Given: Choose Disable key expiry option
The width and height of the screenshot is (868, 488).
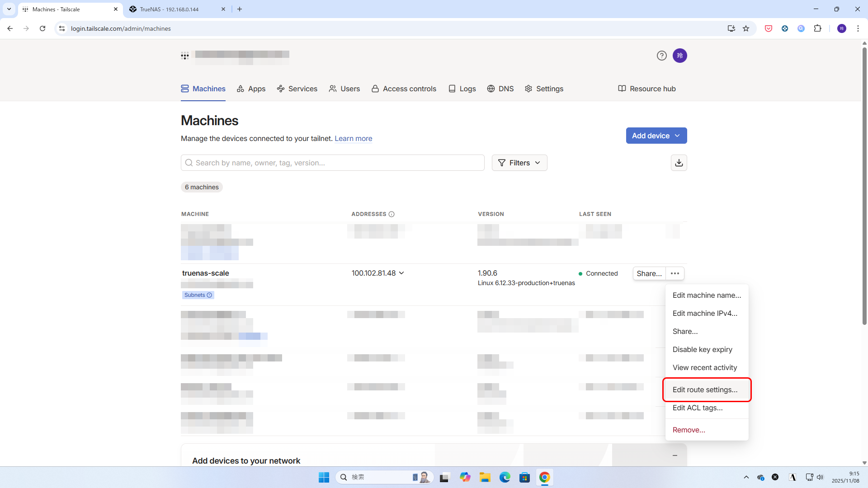Looking at the screenshot, I should click(702, 349).
